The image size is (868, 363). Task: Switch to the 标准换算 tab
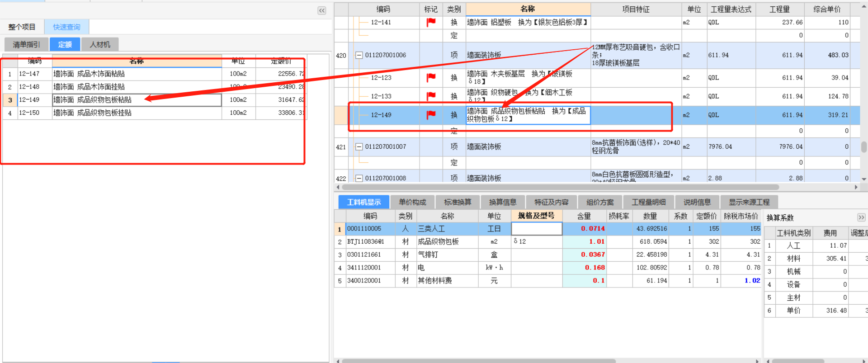point(458,202)
